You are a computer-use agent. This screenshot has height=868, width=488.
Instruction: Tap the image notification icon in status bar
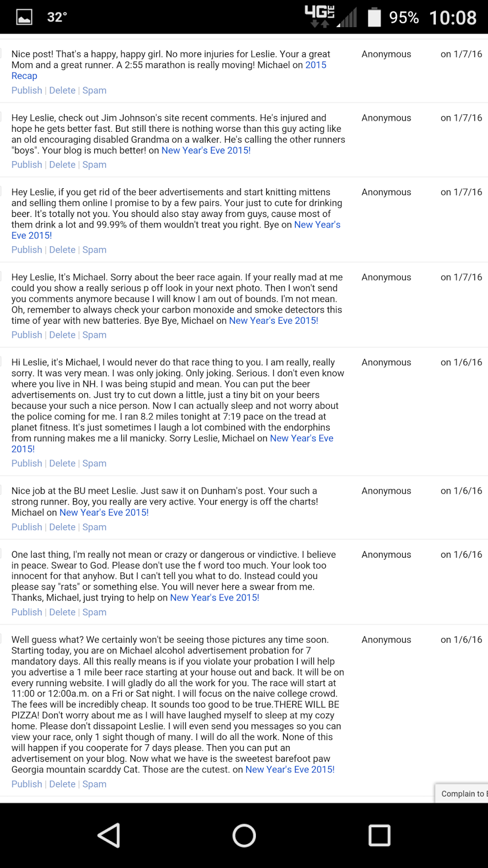click(x=24, y=17)
